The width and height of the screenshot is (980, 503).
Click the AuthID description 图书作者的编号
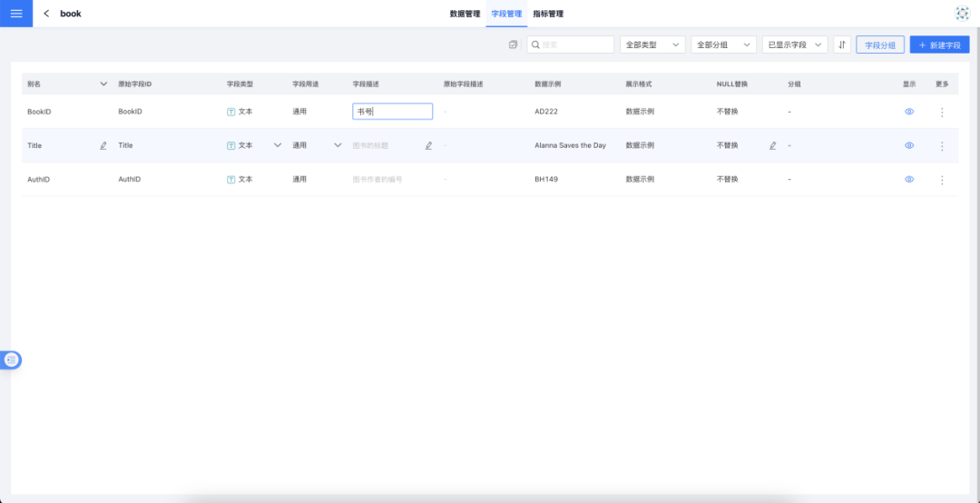[x=377, y=179]
